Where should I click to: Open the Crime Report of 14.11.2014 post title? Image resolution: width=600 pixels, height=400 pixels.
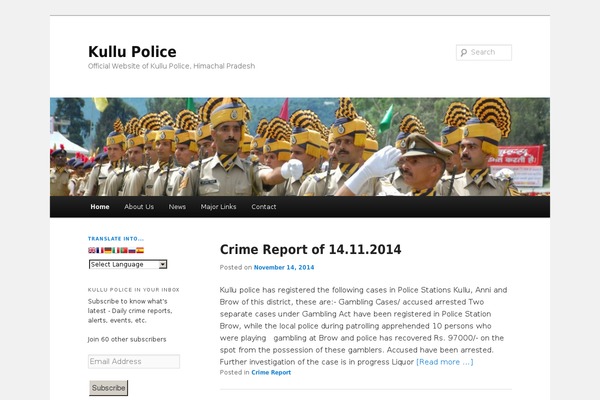pos(310,250)
